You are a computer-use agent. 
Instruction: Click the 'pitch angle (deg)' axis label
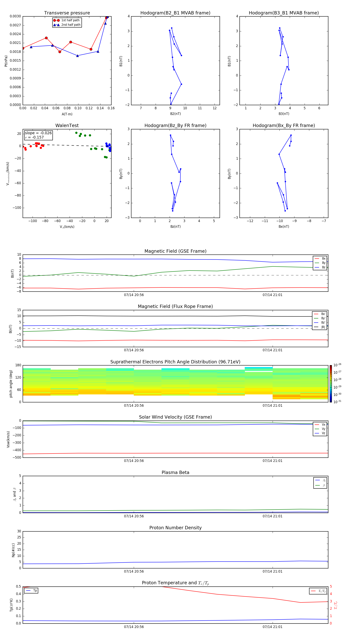pyautogui.click(x=11, y=384)
